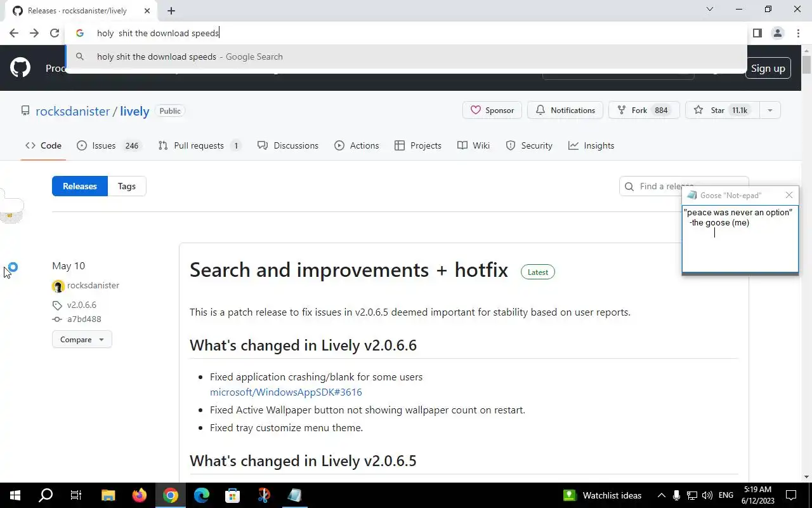Open Chrome side panel icon

tap(757, 33)
